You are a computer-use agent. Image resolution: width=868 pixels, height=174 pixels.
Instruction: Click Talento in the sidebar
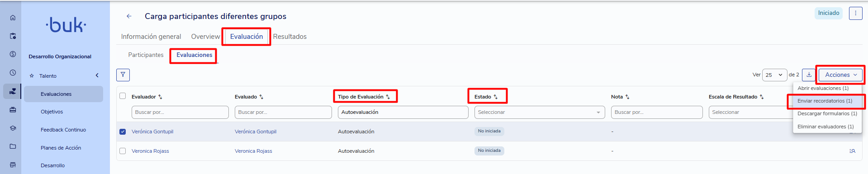point(47,76)
